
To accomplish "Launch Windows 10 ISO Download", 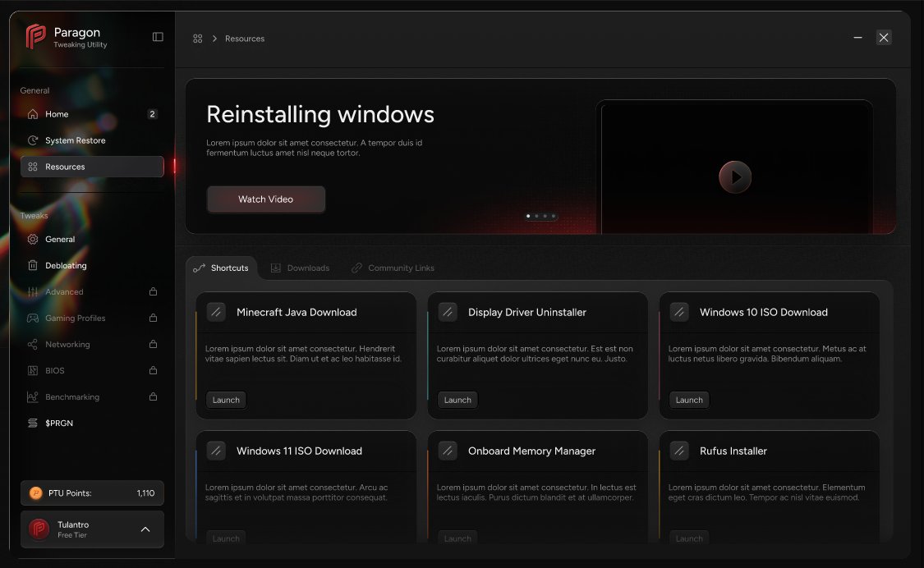I will (x=689, y=400).
